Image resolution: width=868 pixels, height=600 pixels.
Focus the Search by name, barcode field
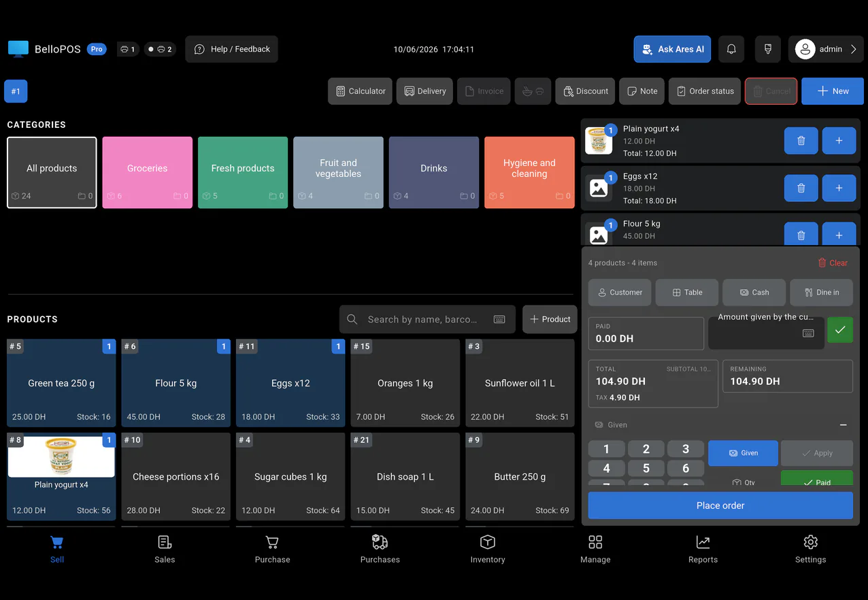tap(428, 319)
